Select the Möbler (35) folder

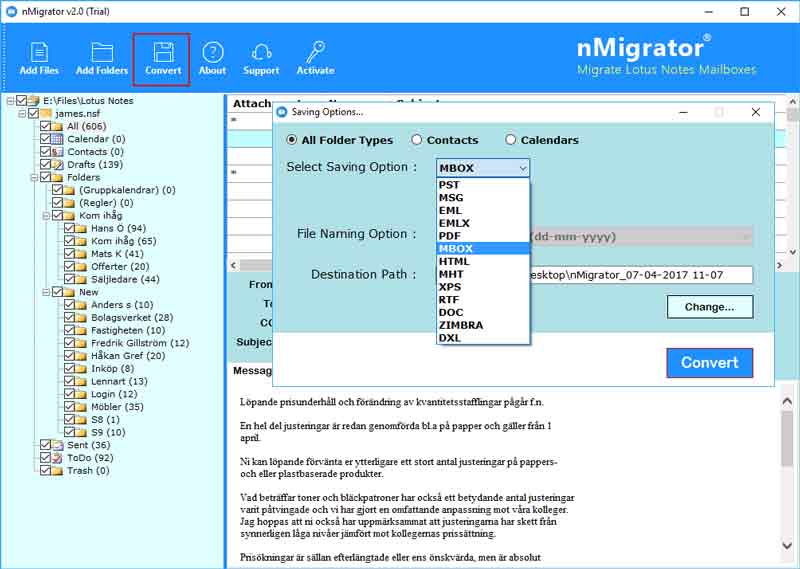pos(117,407)
